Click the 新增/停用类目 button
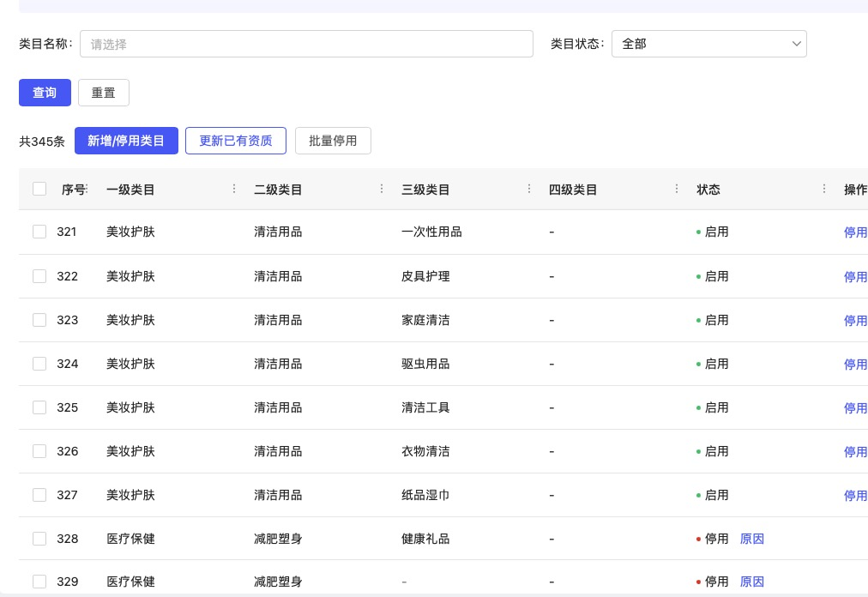Viewport: 868px width, 597px height. (126, 141)
